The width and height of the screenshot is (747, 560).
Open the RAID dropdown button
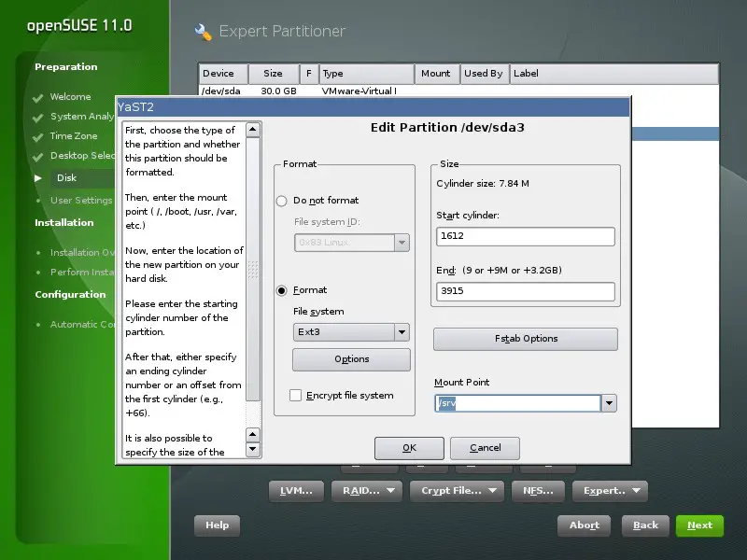367,491
